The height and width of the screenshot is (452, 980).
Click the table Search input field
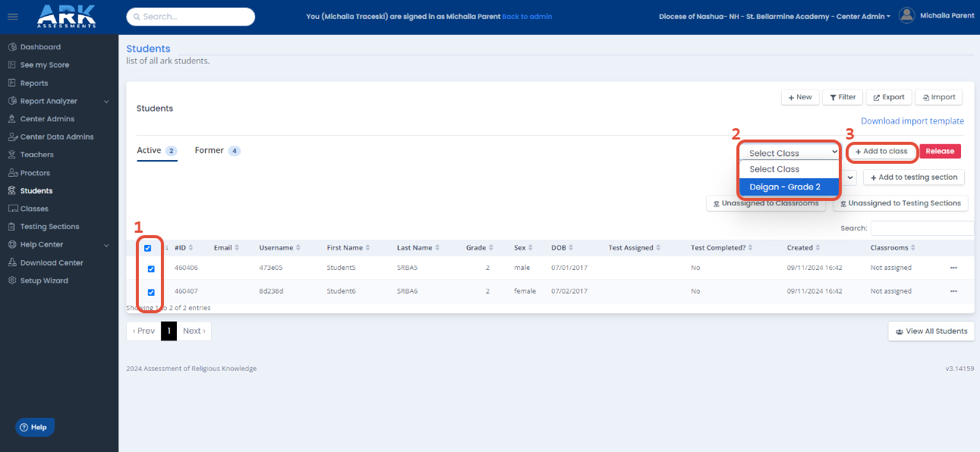pos(922,228)
